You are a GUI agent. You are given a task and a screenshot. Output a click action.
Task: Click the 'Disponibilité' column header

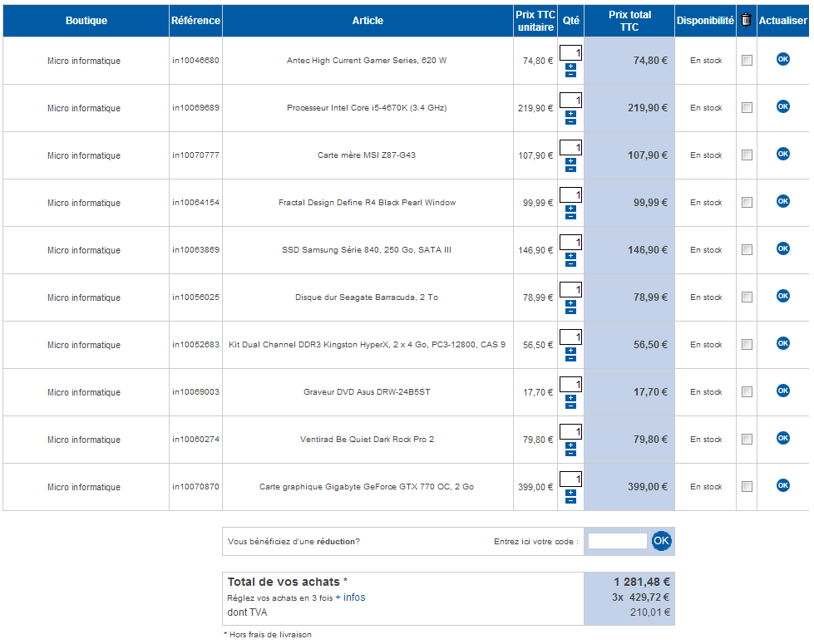tap(705, 21)
